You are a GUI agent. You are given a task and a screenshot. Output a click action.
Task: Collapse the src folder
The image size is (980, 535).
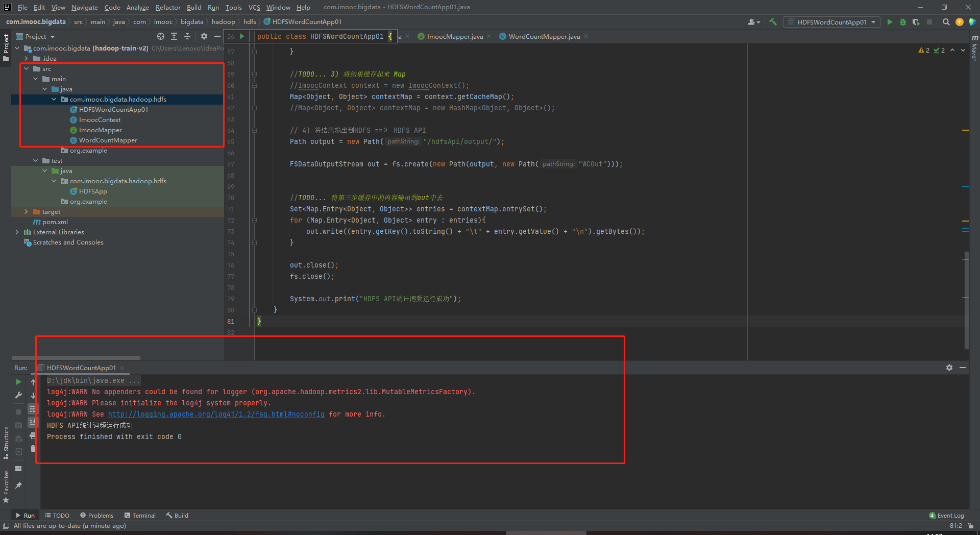click(27, 68)
